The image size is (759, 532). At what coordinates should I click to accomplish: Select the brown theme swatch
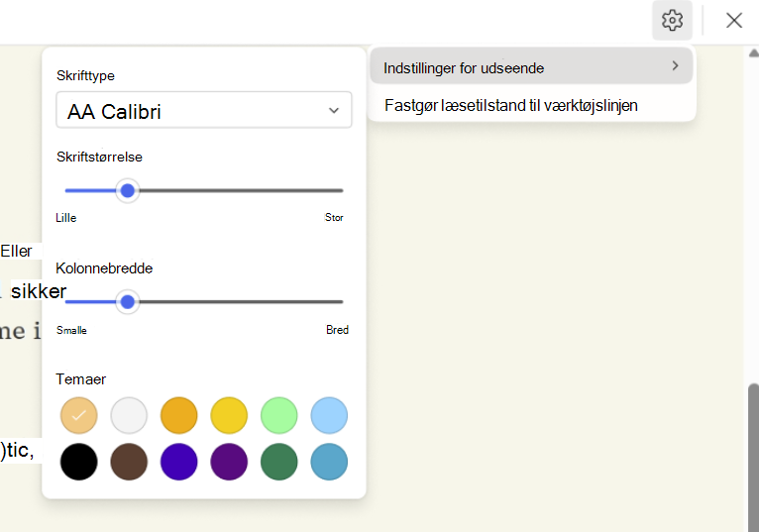coord(129,462)
